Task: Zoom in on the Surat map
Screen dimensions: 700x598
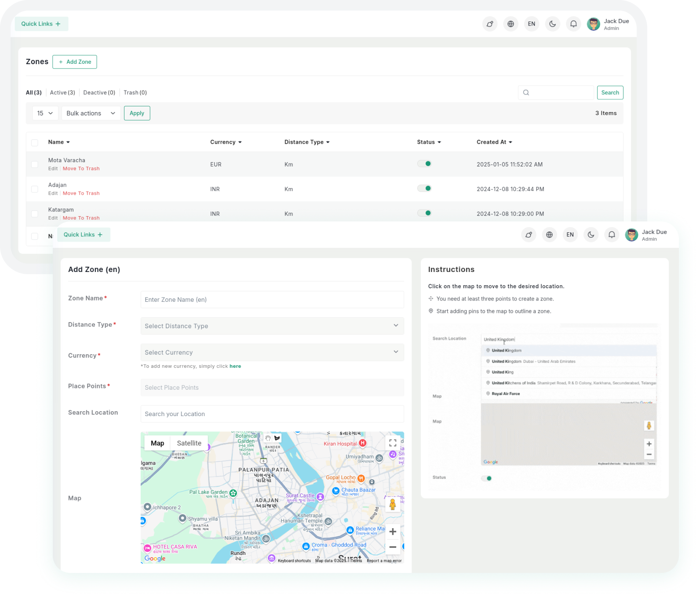Action: [393, 532]
